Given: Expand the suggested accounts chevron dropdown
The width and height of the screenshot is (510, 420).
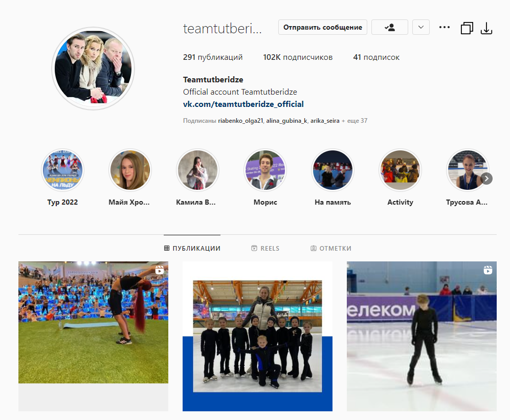Looking at the screenshot, I should 420,27.
